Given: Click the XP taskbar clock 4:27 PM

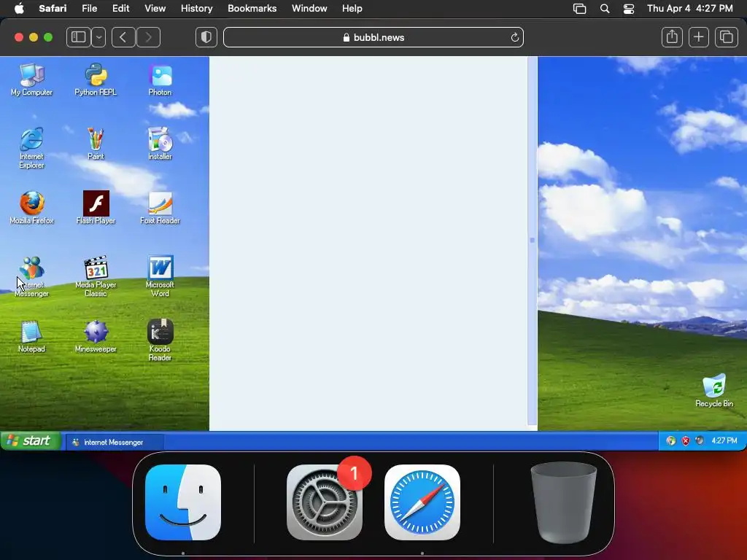Looking at the screenshot, I should tap(724, 441).
